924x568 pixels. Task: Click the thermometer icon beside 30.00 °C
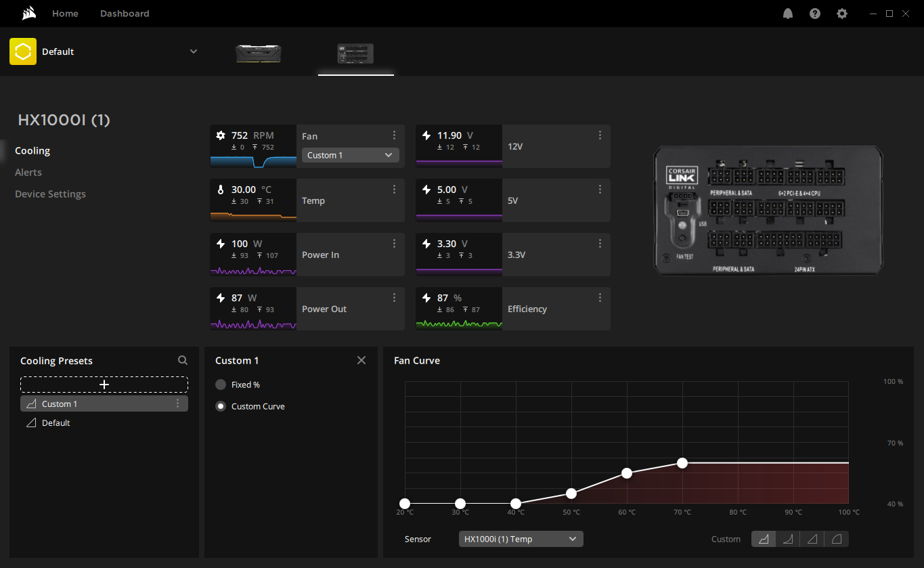[x=221, y=190]
